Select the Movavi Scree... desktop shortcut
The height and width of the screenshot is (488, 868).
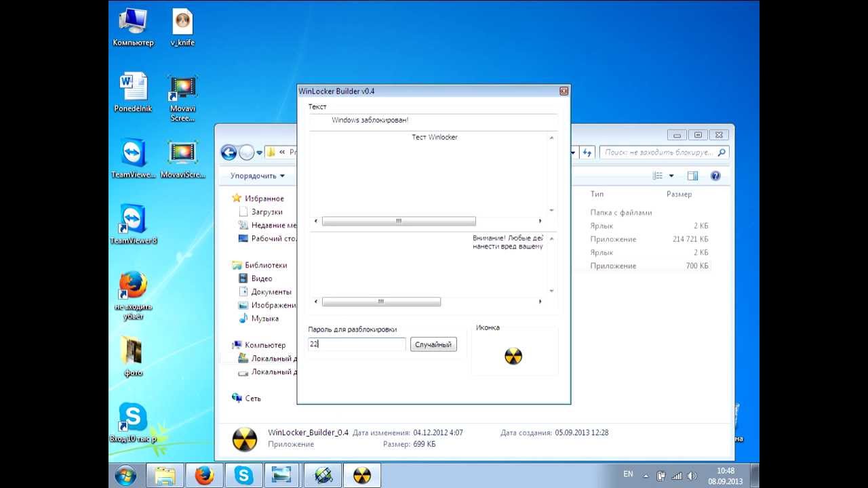coord(182,98)
